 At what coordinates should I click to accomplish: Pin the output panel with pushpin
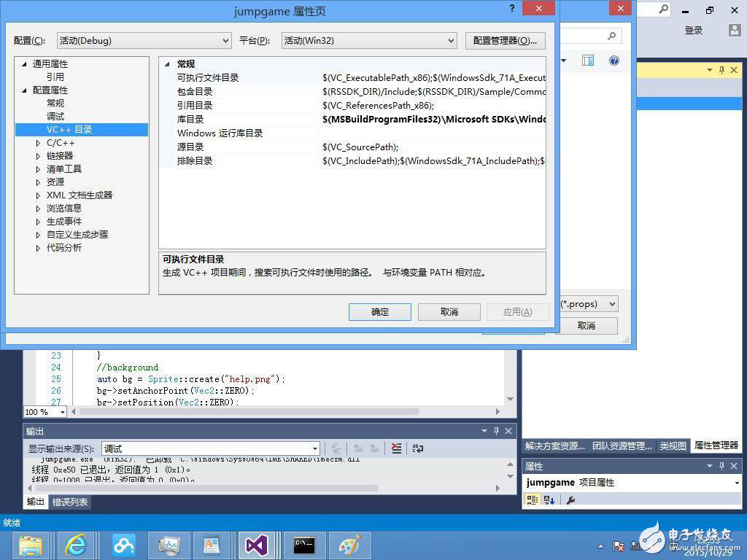click(x=496, y=431)
